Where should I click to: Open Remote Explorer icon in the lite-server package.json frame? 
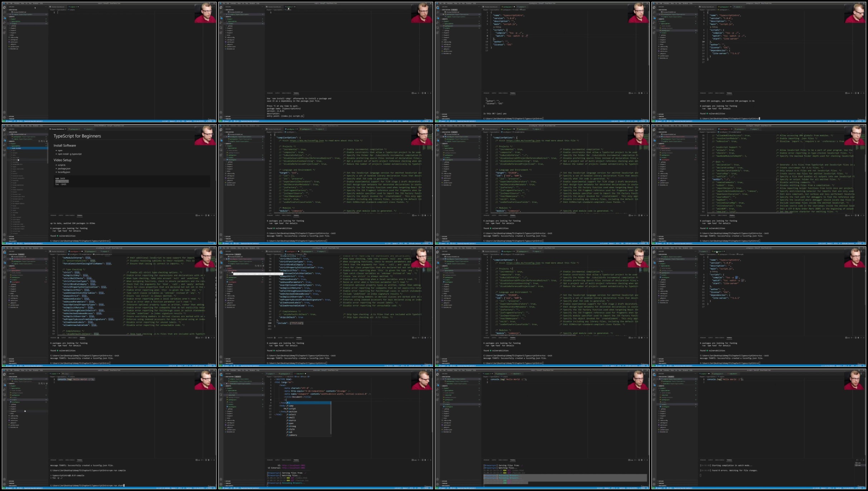tap(654, 28)
